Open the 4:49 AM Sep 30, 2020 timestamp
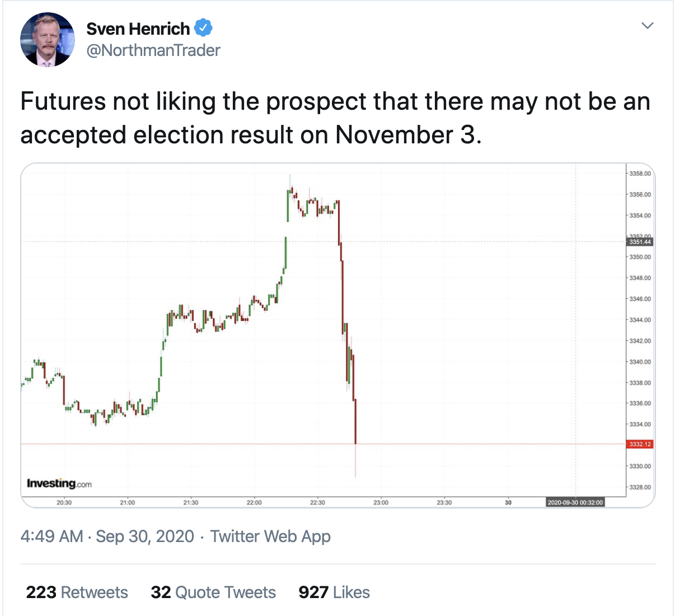Viewport: 675px width, 616px height. coord(107,536)
